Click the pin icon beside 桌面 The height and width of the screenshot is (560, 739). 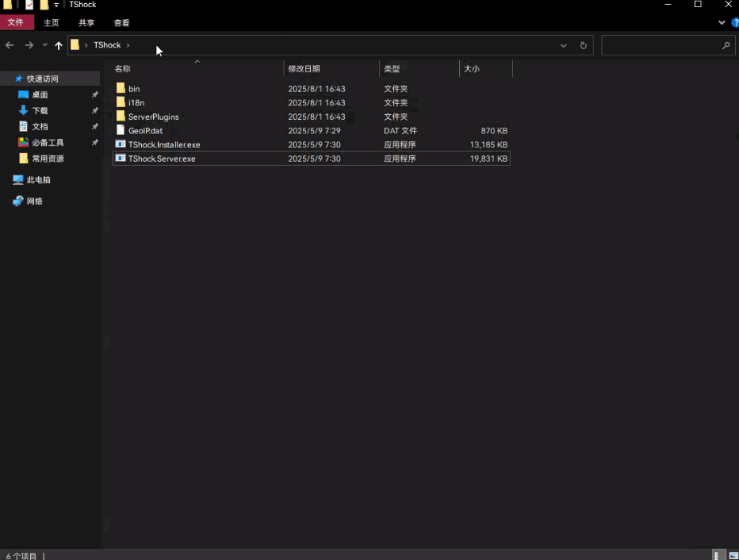94,94
